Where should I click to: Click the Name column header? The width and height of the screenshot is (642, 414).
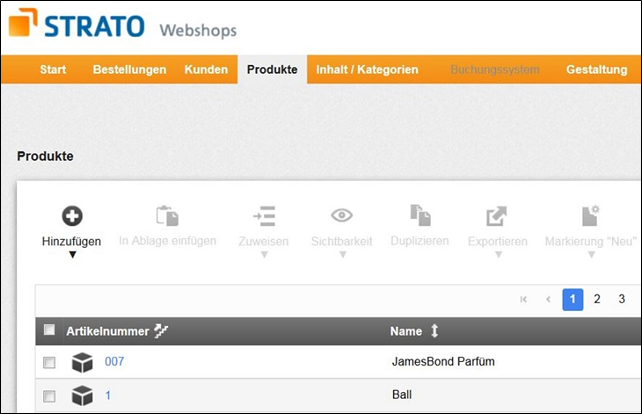406,331
